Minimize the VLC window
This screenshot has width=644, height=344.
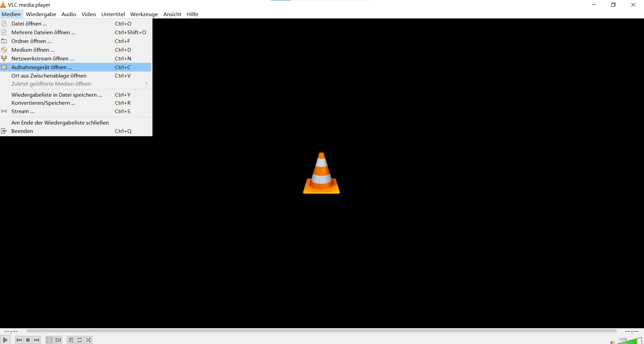pos(594,5)
